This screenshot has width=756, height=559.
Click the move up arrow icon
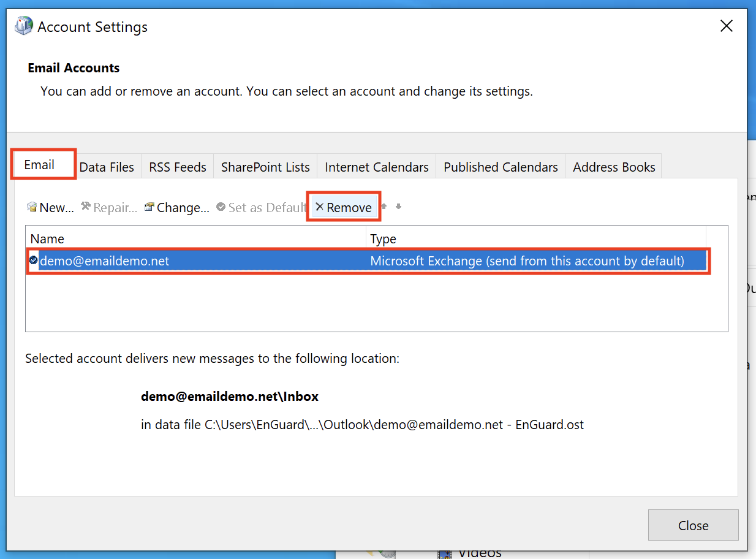[384, 207]
